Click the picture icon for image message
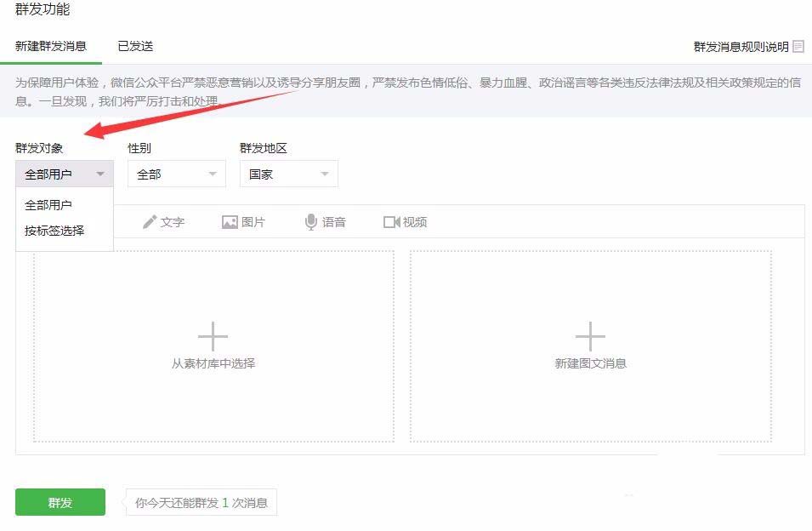This screenshot has width=812, height=531. 230,222
